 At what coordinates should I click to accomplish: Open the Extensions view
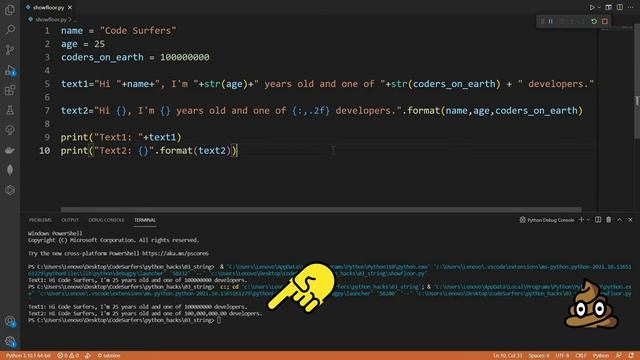click(x=10, y=90)
